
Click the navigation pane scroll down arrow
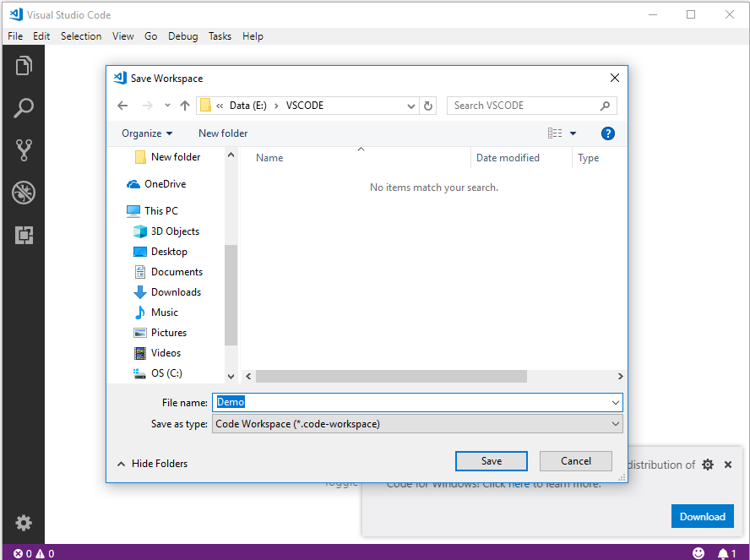coord(231,377)
